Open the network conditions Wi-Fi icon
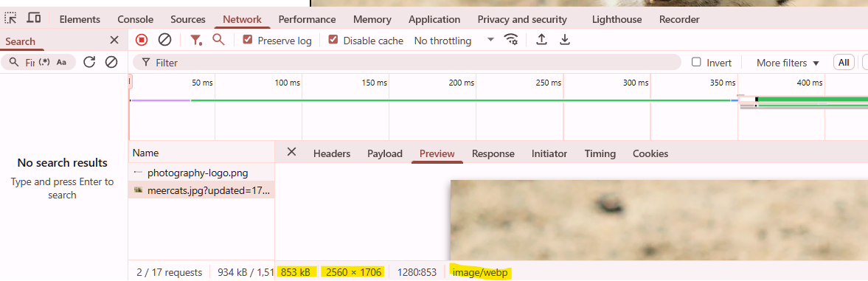Image resolution: width=868 pixels, height=281 pixels. point(511,40)
